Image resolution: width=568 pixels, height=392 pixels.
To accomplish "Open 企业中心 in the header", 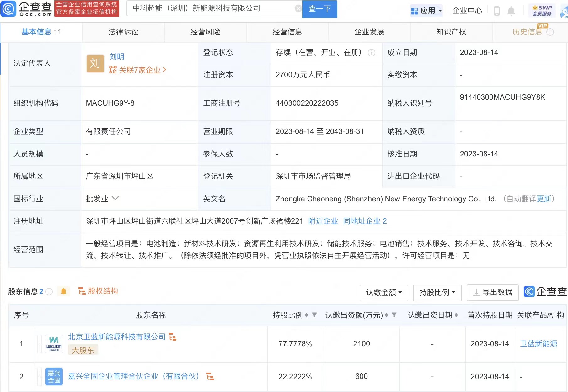I will pyautogui.click(x=467, y=11).
